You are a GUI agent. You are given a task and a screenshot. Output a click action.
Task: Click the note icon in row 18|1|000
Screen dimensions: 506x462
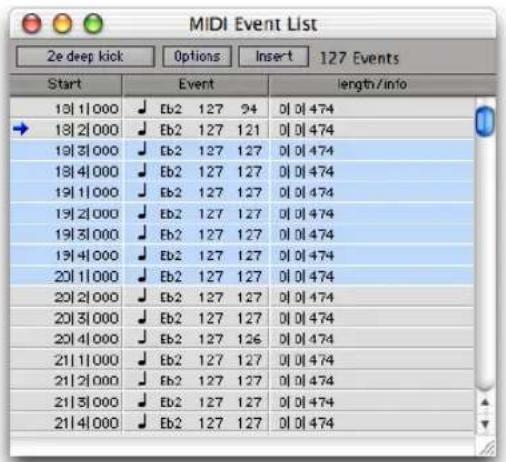[142, 108]
